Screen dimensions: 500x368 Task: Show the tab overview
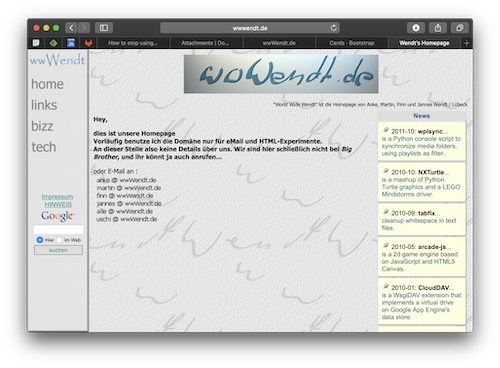[460, 28]
